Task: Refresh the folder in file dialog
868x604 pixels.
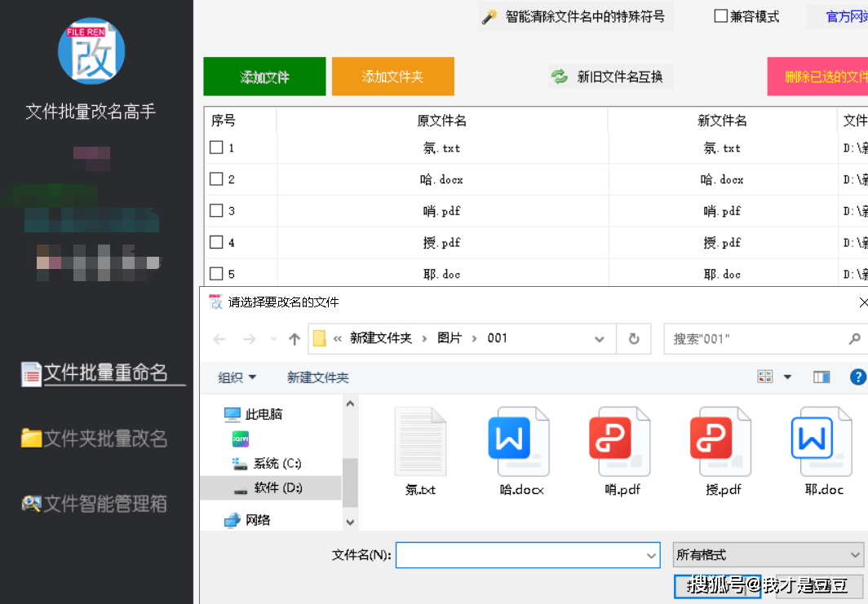Action: click(634, 338)
